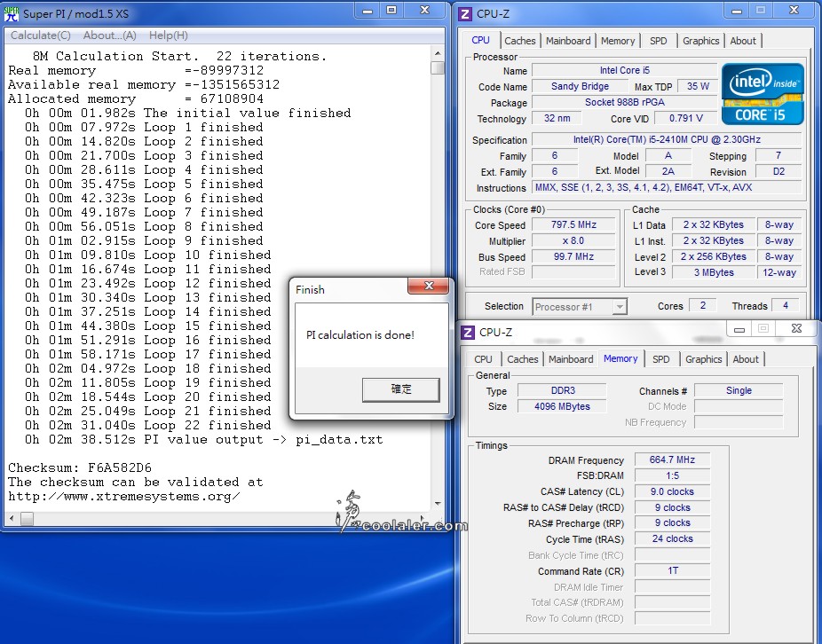Click the Cycle Time (tRAS) value 24 clocks
This screenshot has width=822, height=644.
click(672, 538)
